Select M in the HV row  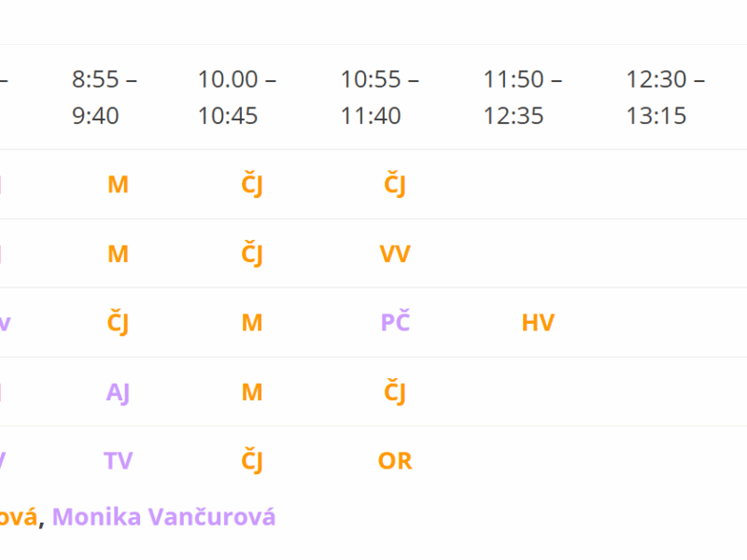pyautogui.click(x=252, y=323)
